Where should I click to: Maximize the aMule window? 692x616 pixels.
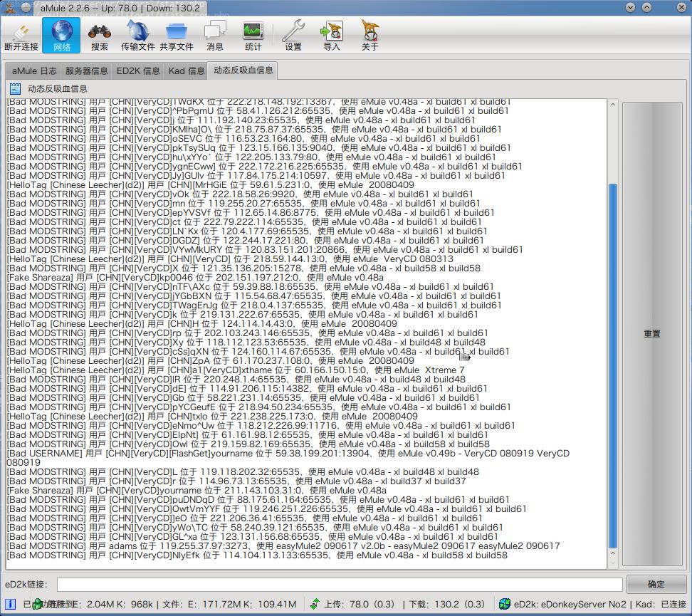coord(646,8)
